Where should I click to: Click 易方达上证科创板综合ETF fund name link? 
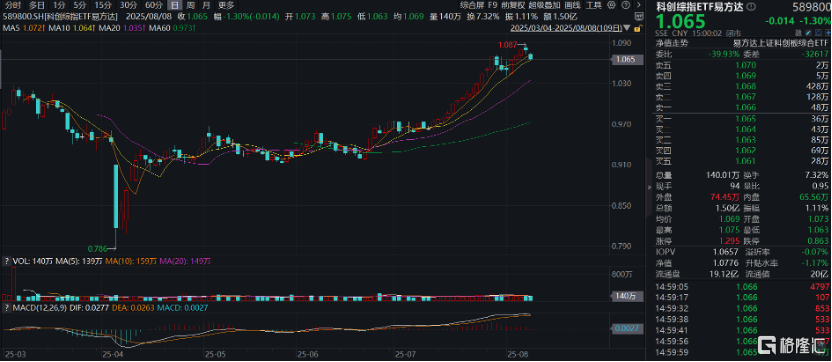[781, 42]
